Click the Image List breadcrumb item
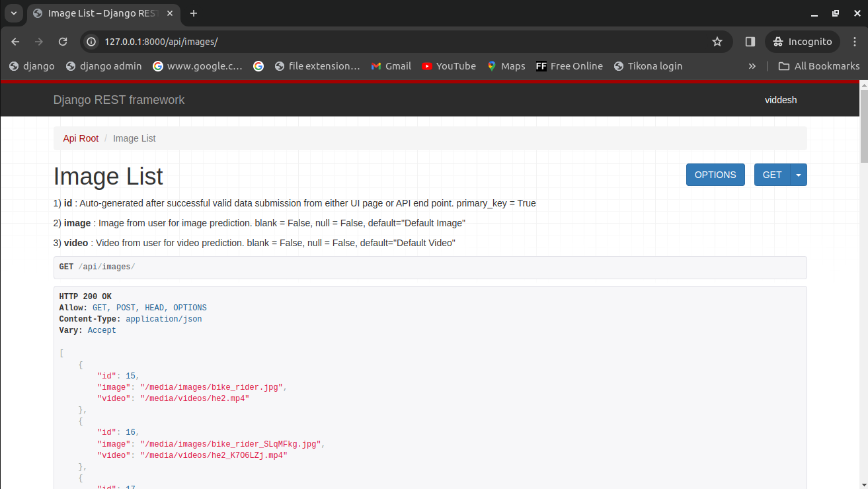The height and width of the screenshot is (489, 868). pyautogui.click(x=134, y=138)
